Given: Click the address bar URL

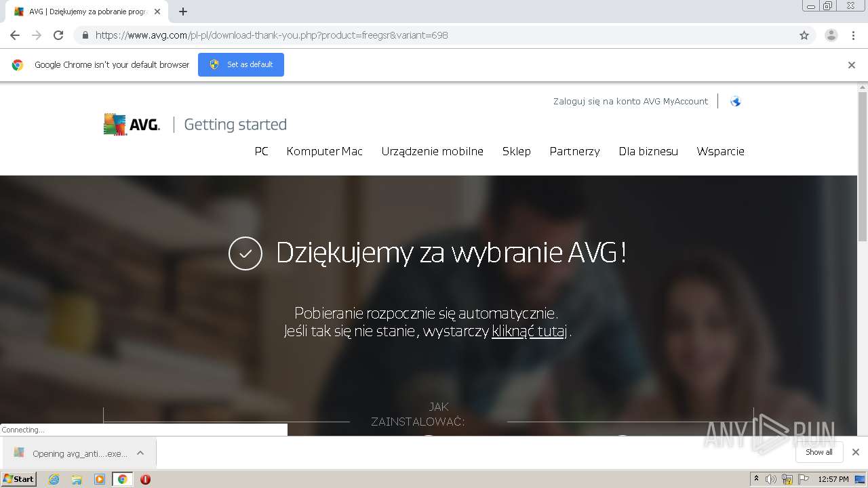Looking at the screenshot, I should coord(271,35).
